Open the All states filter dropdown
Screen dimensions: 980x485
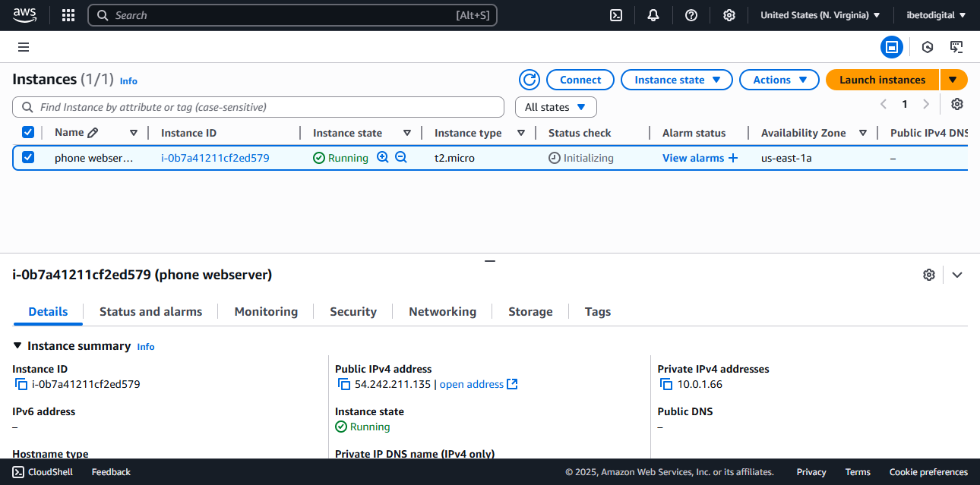pos(556,107)
